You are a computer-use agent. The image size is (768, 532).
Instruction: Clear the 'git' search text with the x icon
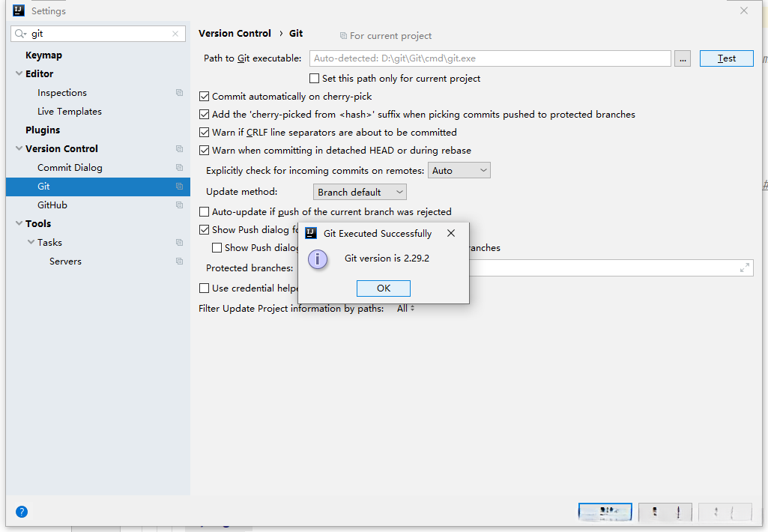tap(175, 33)
